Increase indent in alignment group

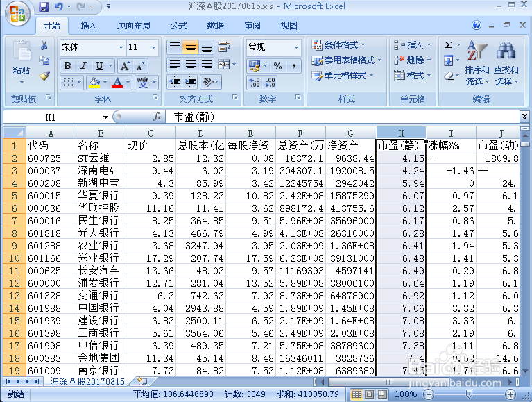[191, 82]
